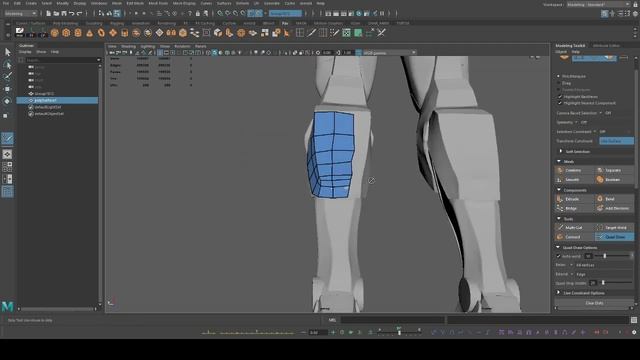Select the Drag radio option
The width and height of the screenshot is (640, 360).
pyautogui.click(x=559, y=83)
